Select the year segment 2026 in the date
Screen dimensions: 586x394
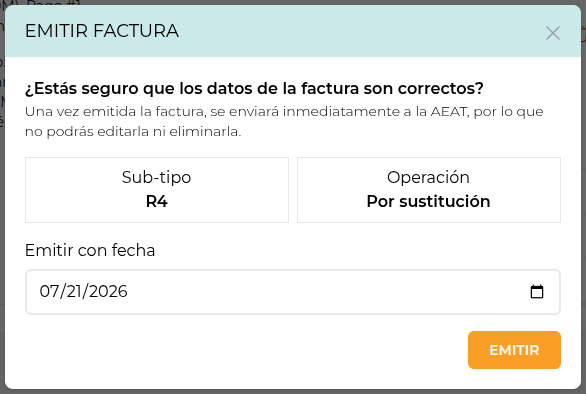pos(108,291)
